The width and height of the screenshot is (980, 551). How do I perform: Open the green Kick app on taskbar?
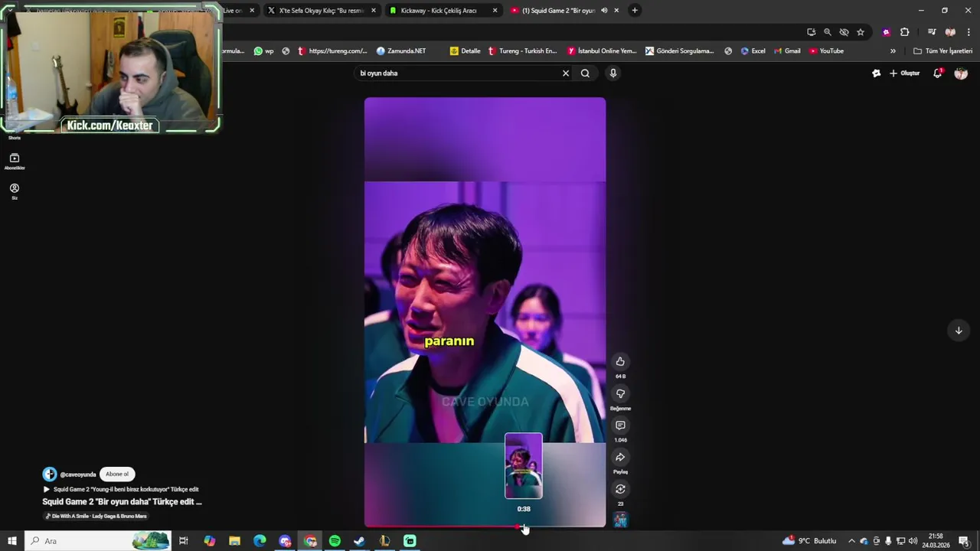(x=410, y=541)
